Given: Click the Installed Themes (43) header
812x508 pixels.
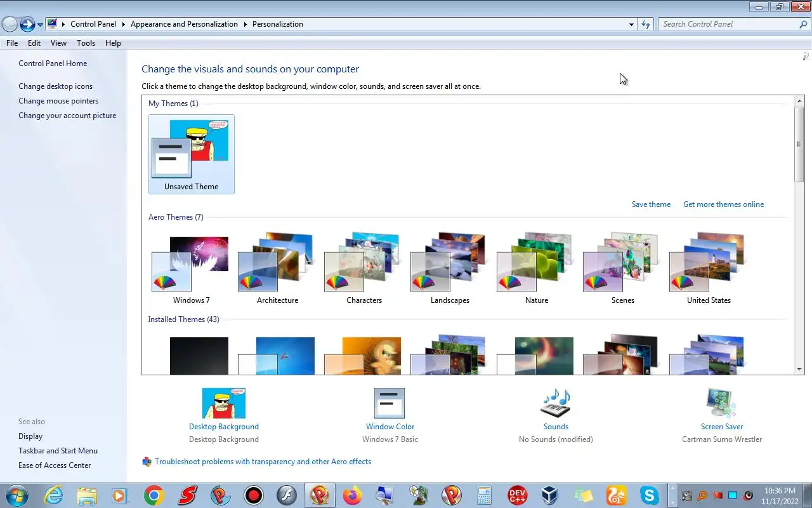Looking at the screenshot, I should 183,319.
